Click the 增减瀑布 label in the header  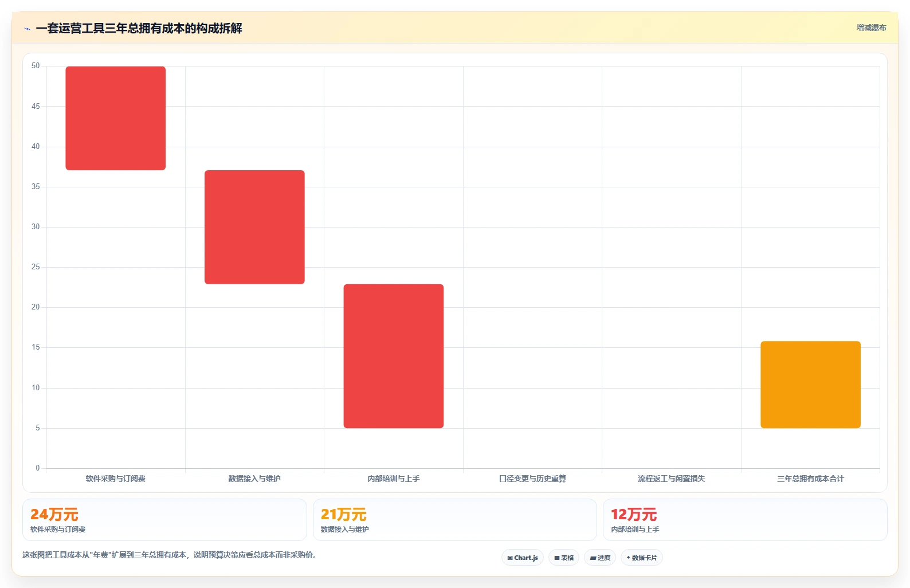[871, 28]
